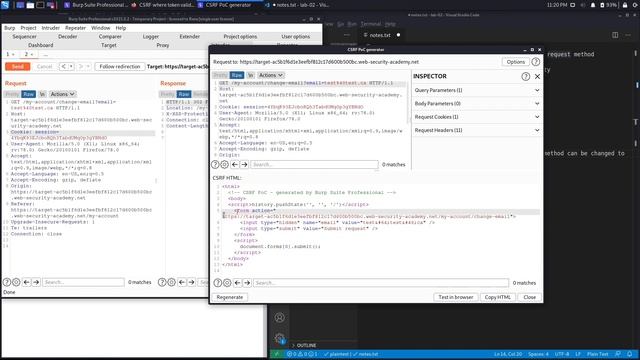Go to next match in Repeater Response search
Screen dimensions: 640x360
point(191,282)
